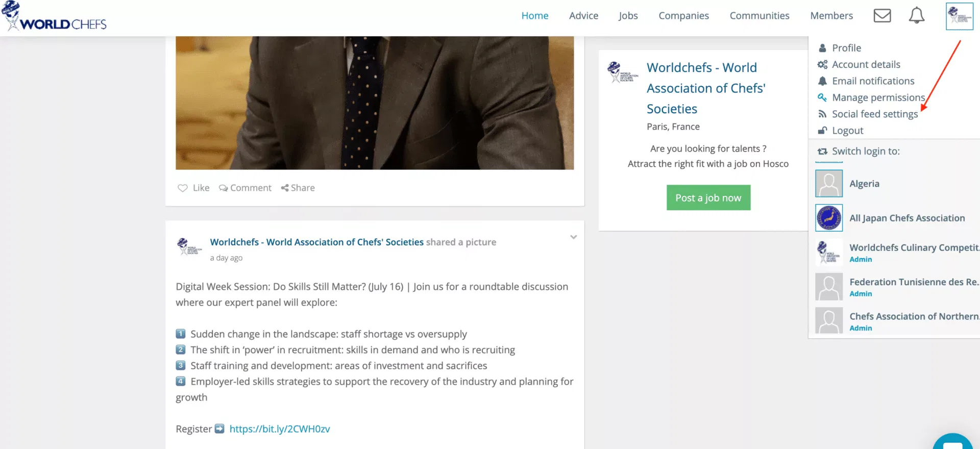Click the post author's avatar logo

tap(189, 246)
